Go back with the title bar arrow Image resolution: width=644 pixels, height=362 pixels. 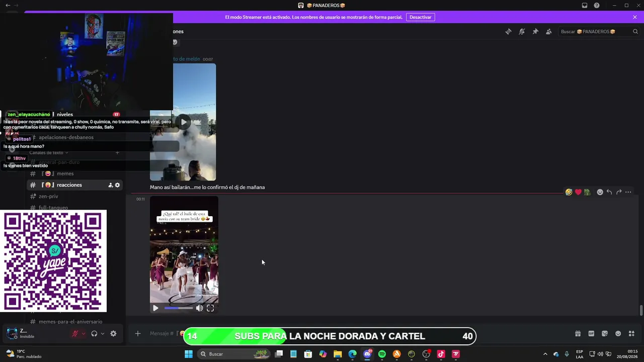click(8, 6)
